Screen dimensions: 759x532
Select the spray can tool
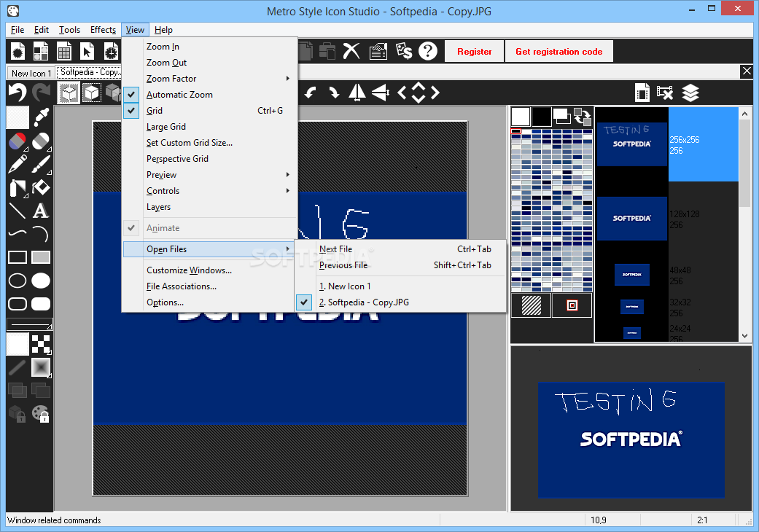pyautogui.click(x=17, y=187)
